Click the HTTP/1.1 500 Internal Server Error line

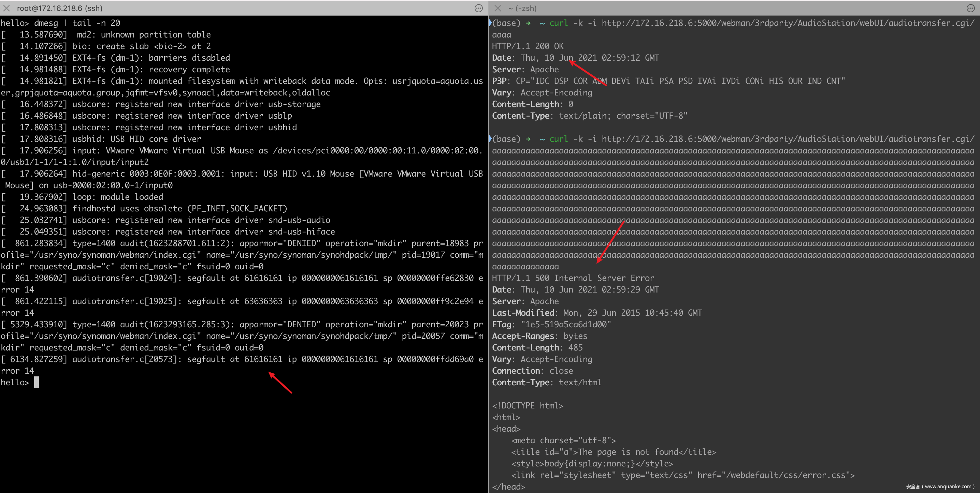tap(573, 278)
